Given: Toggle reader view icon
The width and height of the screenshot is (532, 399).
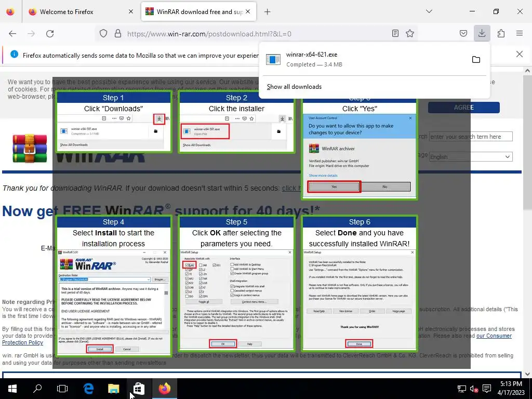Looking at the screenshot, I should coord(395,33).
